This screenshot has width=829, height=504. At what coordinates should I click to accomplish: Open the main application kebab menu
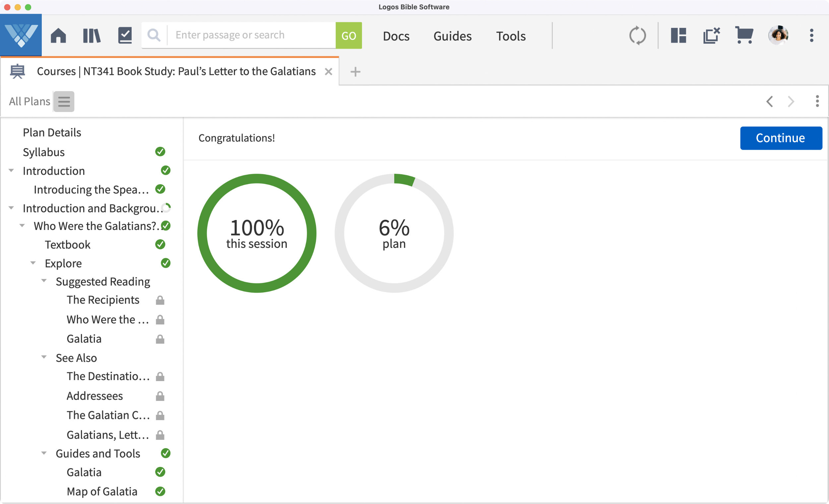811,35
